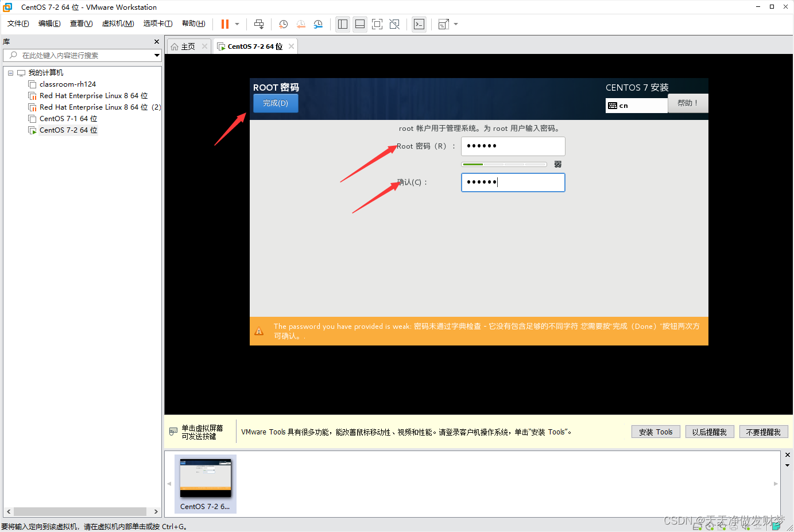Select the CentOS 7-2 thumbnail
The height and width of the screenshot is (532, 794).
pos(206,483)
